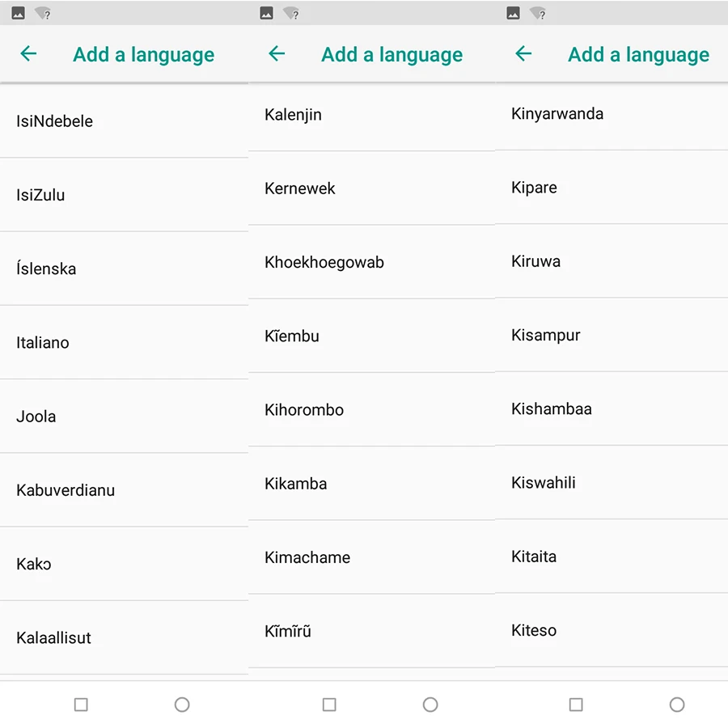
Task: Tap the image notification icon above IsiNdebele list
Action: coord(18,13)
